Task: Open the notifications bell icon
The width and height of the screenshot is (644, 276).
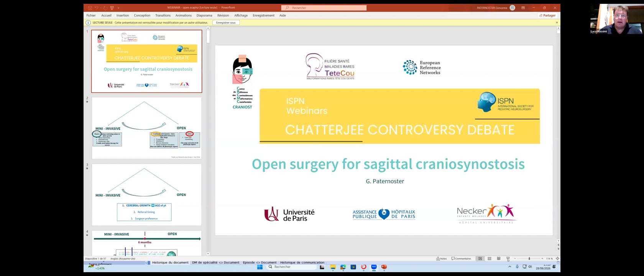Action: (554, 267)
